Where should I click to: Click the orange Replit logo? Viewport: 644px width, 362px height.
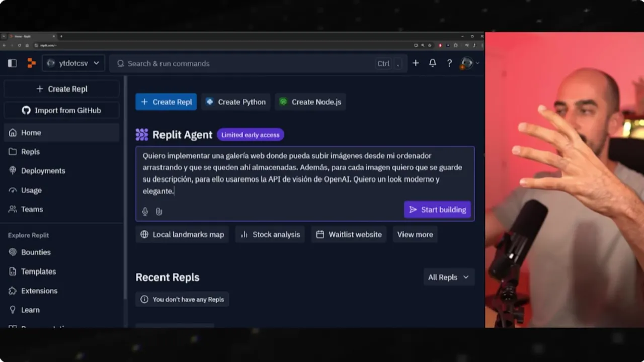point(31,63)
